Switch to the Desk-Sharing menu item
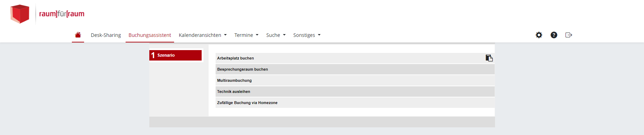Viewport: 644px width, 135px height. click(x=106, y=35)
